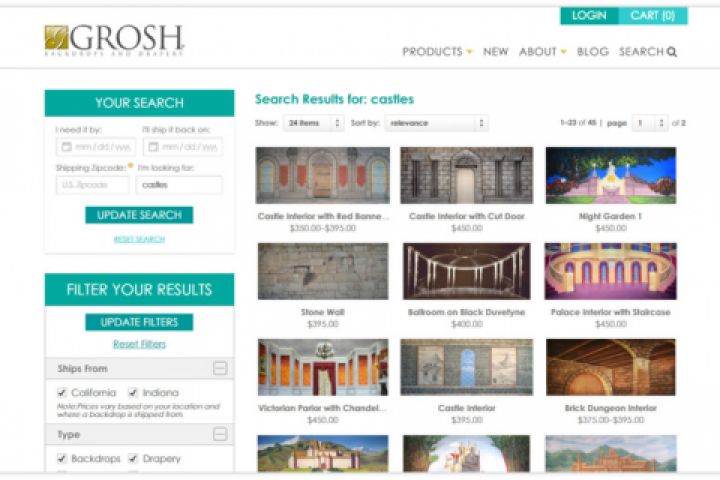Collapse Ships From section minus icon
Image resolution: width=720 pixels, height=480 pixels.
click(x=220, y=368)
